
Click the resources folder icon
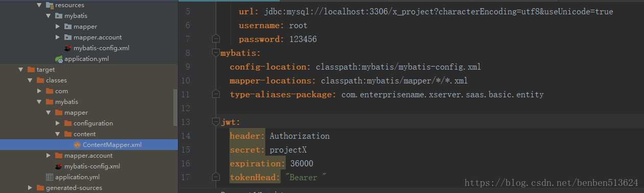point(50,5)
